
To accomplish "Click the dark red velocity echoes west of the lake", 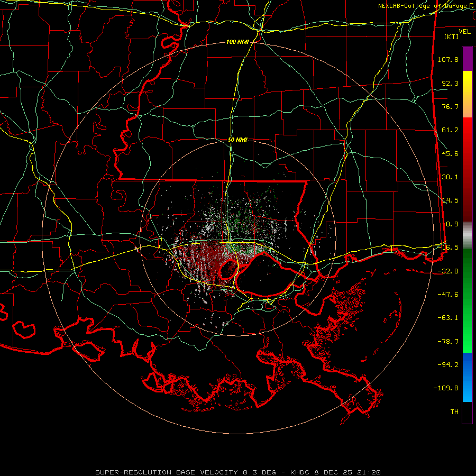I will pos(204,262).
